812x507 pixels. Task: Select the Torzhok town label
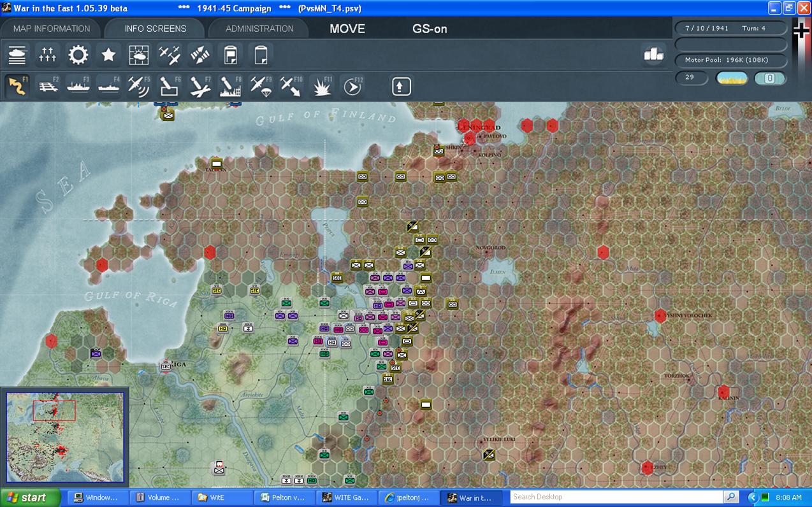677,376
